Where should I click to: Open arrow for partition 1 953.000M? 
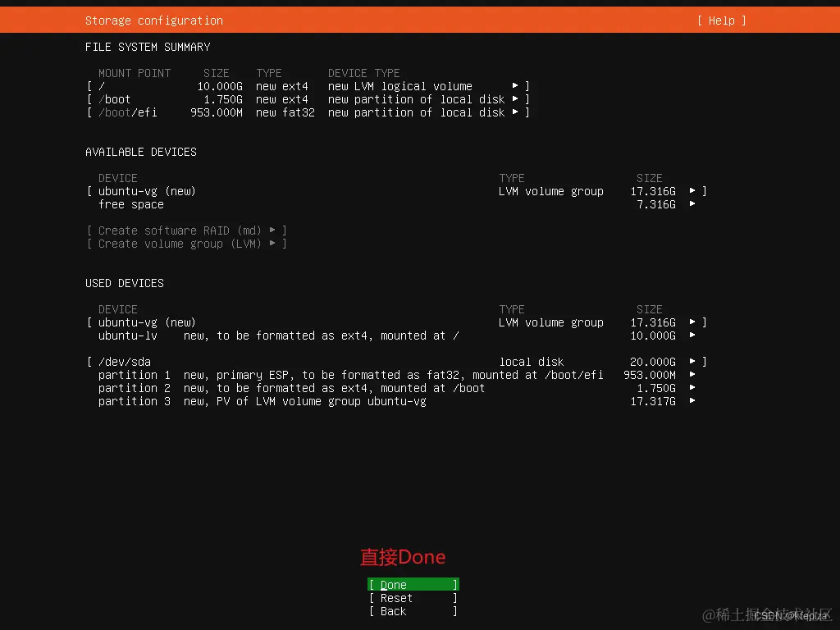coord(692,374)
